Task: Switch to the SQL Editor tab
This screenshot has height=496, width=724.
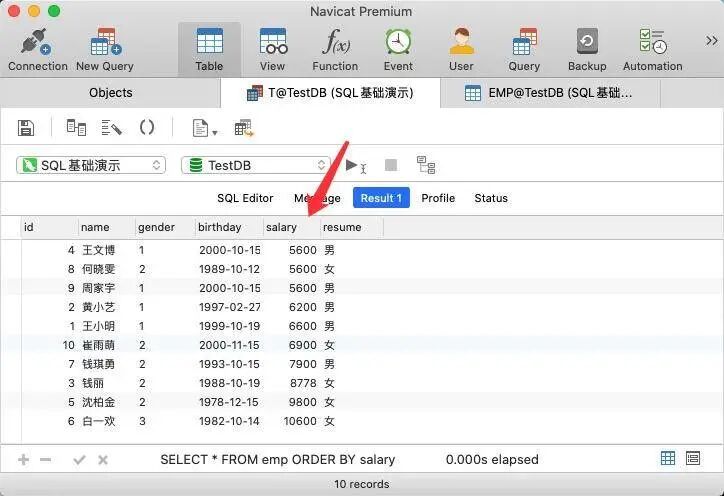Action: (x=245, y=198)
